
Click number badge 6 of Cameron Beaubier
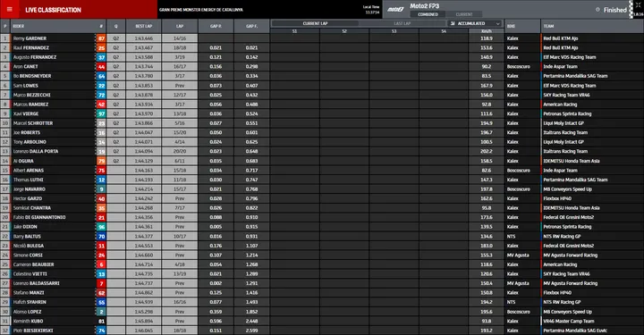point(101,265)
